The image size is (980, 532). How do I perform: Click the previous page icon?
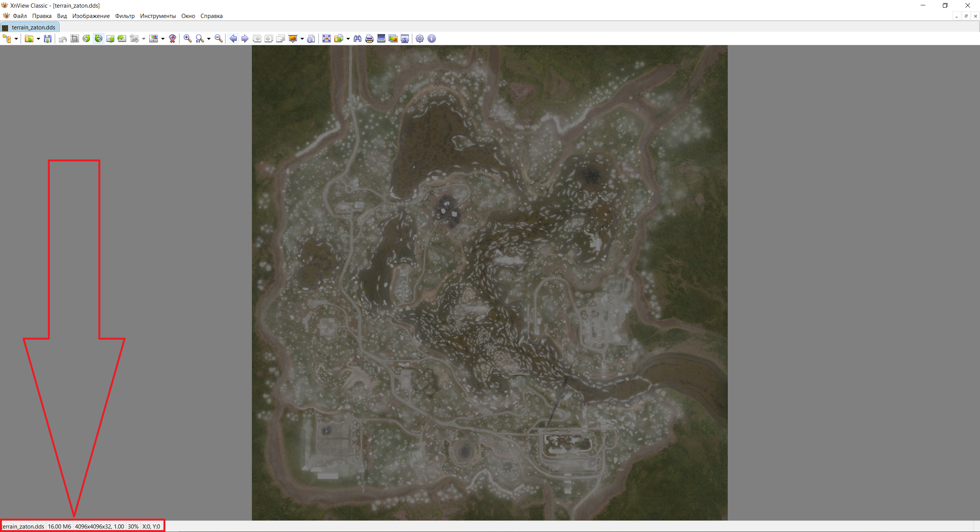[257, 39]
